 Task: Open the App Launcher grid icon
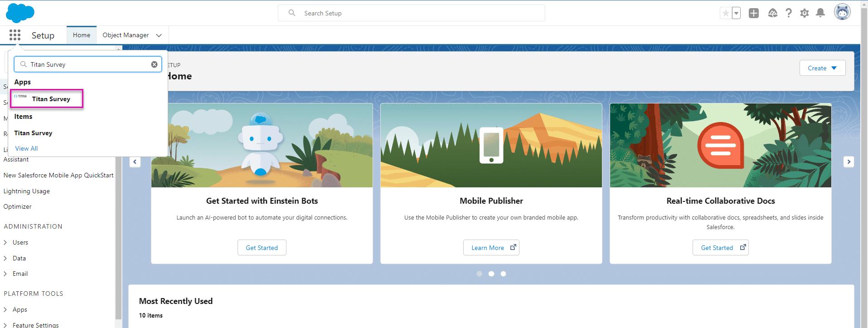click(15, 35)
